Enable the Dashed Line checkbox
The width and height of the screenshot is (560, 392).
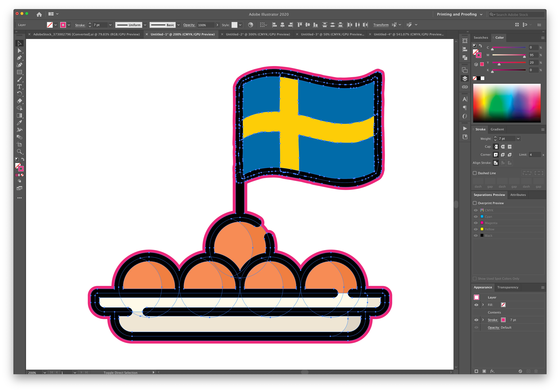475,173
